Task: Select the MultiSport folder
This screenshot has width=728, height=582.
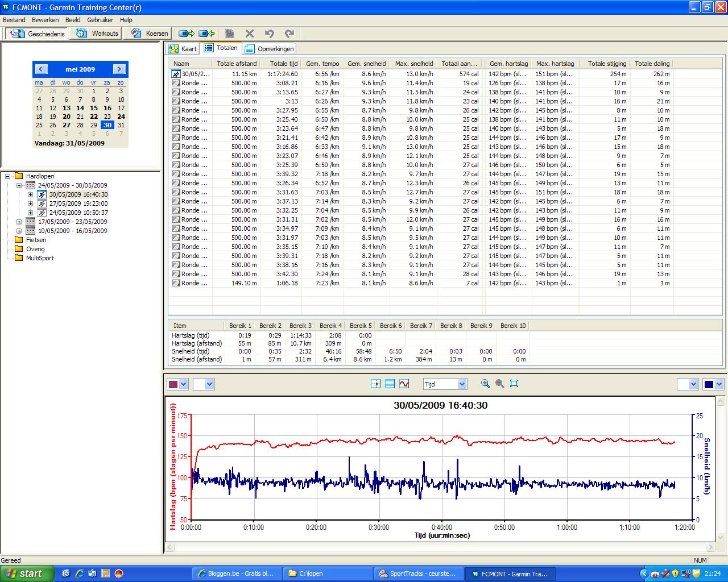Action: [40, 258]
